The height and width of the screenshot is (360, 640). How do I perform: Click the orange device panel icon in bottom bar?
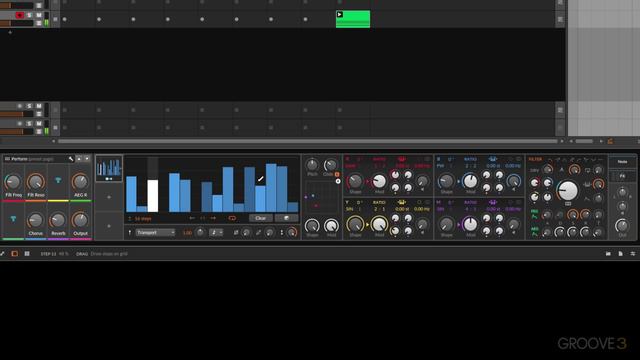15,254
